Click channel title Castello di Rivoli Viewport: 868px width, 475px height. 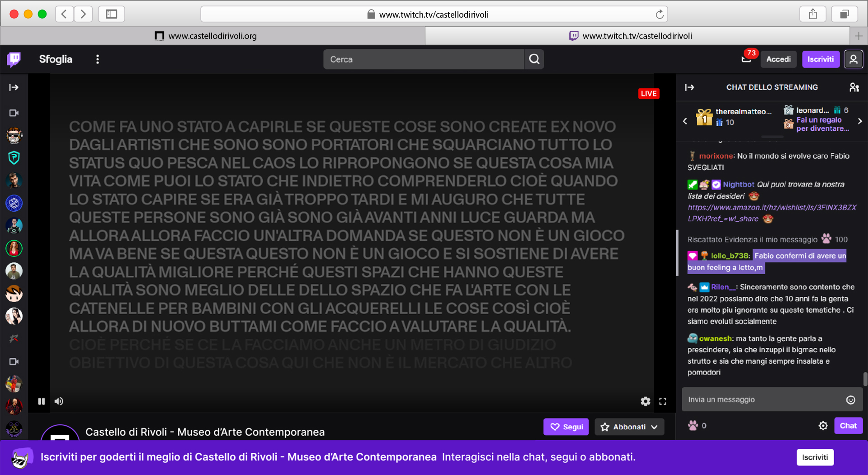(x=205, y=432)
